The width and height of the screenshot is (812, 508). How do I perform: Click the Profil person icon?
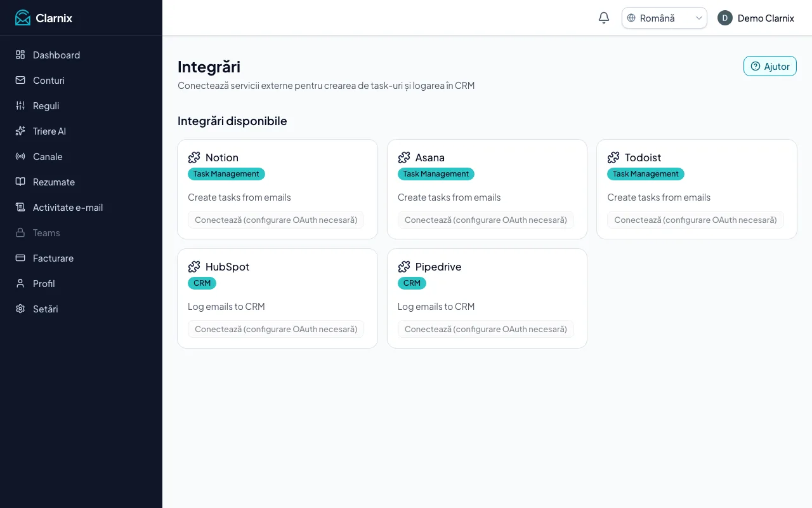coord(20,283)
